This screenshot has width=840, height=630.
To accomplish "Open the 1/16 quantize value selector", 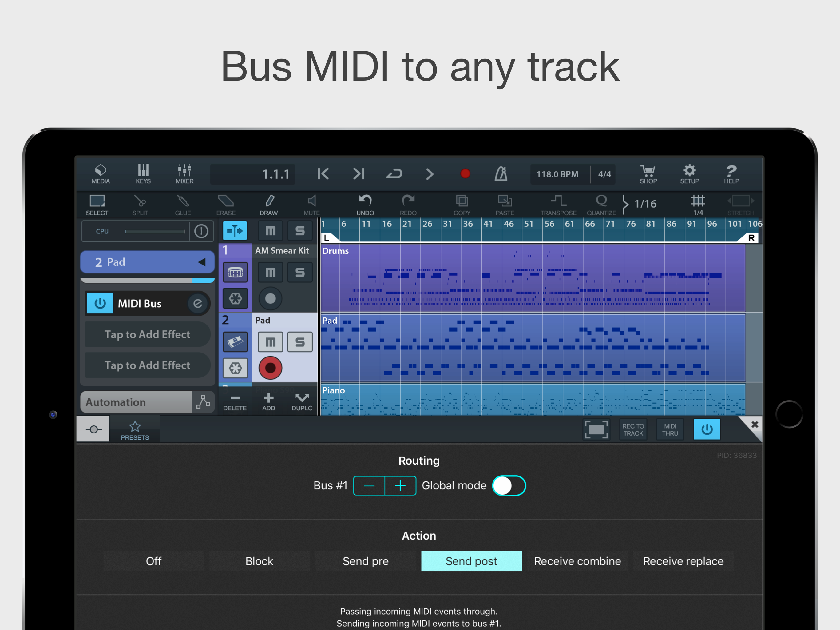I will [x=645, y=204].
